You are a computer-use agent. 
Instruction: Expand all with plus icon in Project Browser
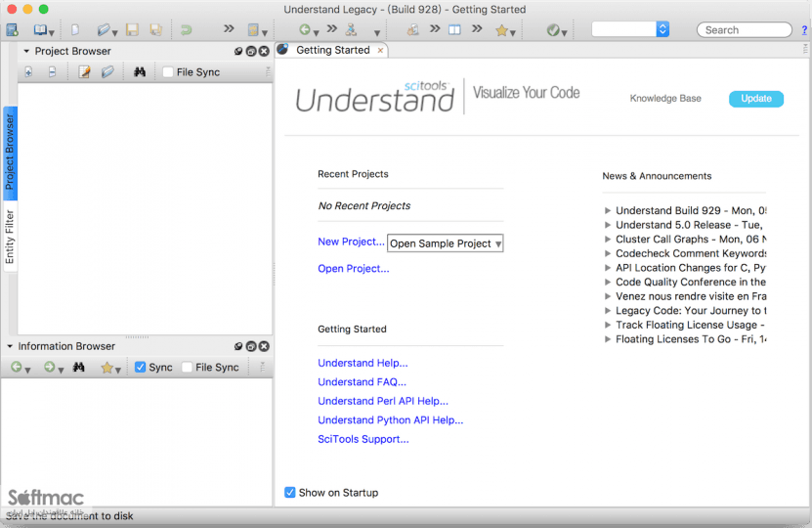[x=29, y=72]
